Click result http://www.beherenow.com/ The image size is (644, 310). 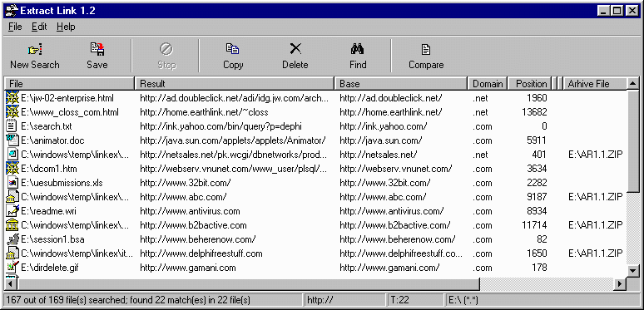click(198, 239)
